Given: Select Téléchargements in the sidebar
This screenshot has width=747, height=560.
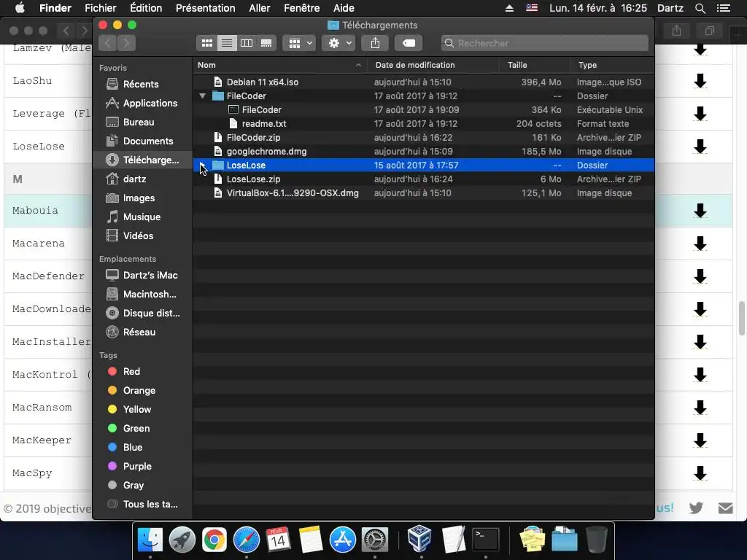Looking at the screenshot, I should coord(143,160).
